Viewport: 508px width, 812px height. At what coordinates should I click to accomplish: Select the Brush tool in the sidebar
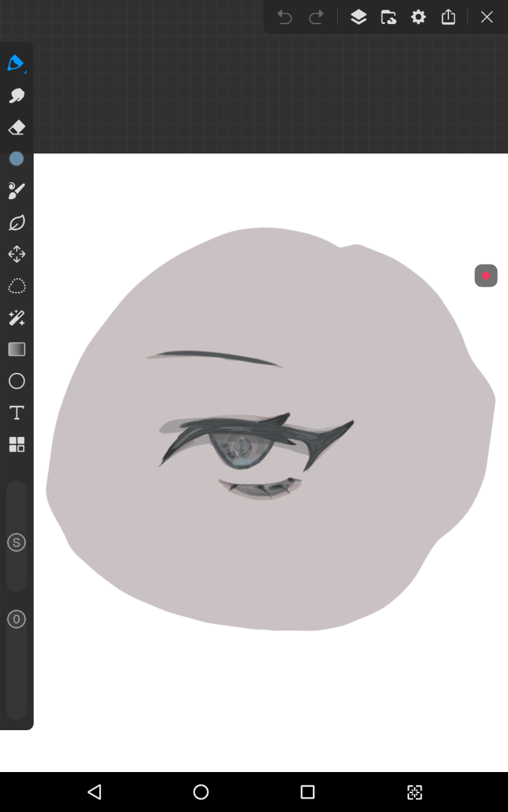tap(16, 63)
